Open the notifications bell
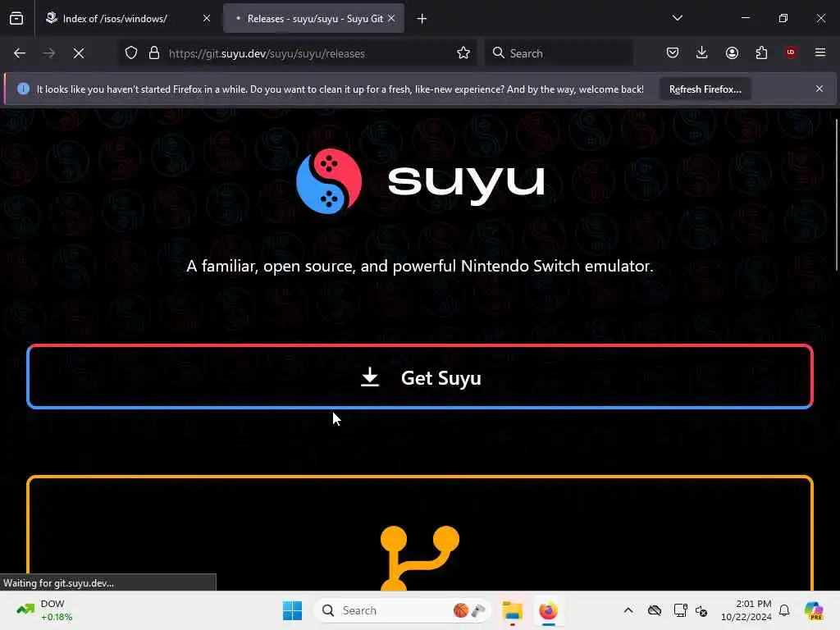The width and height of the screenshot is (840, 630). [x=784, y=610]
